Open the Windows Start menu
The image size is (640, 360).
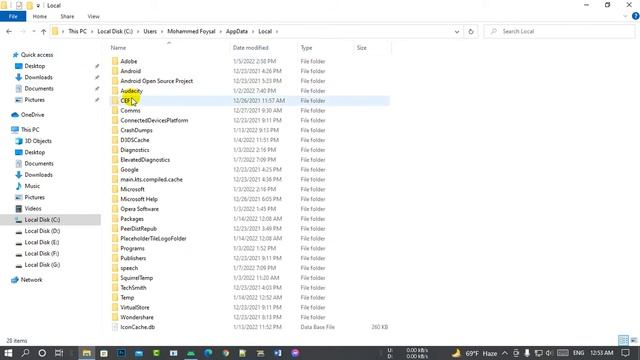[x=8, y=353]
